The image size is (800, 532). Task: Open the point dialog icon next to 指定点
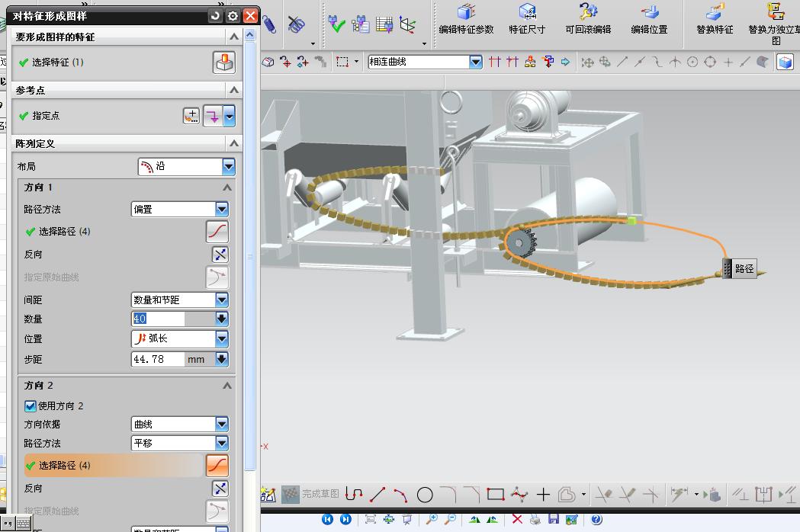[191, 116]
